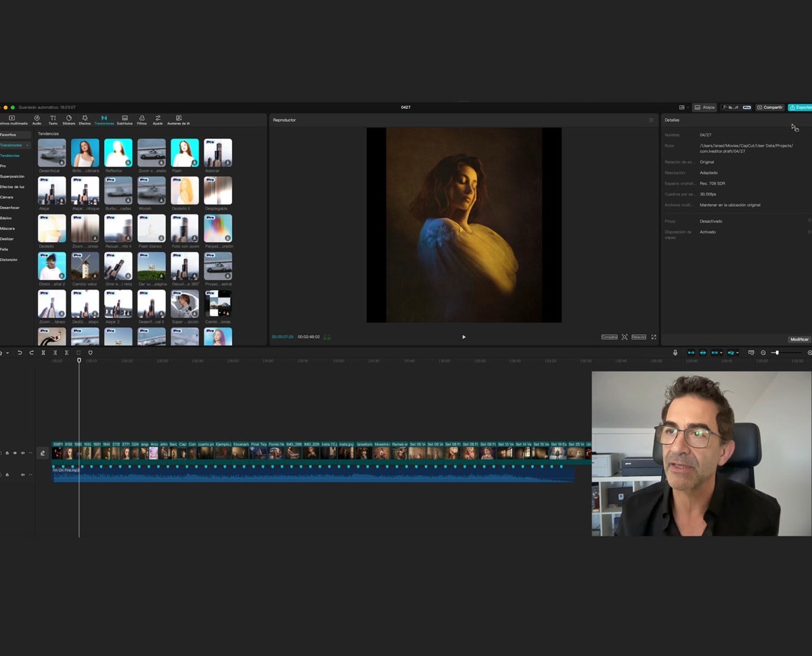The height and width of the screenshot is (656, 812).
Task: Select the Desenfocar category in sidebar
Action: (10, 208)
